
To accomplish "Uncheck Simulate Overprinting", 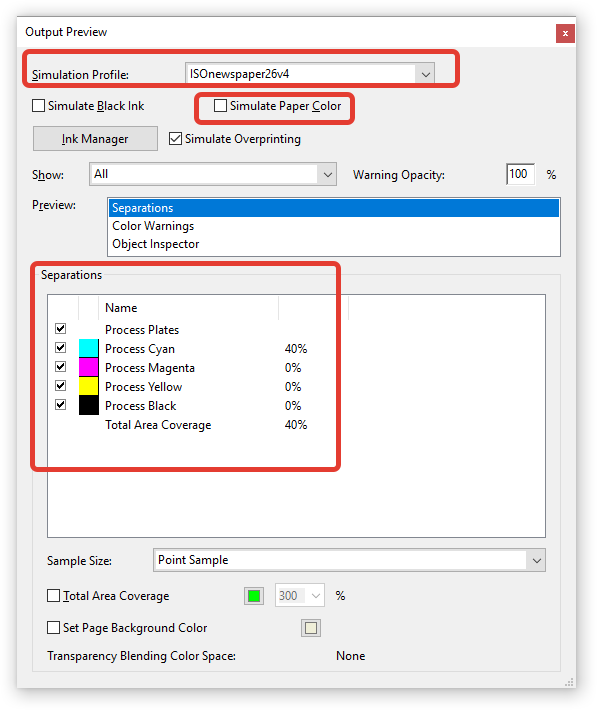I will tap(175, 139).
